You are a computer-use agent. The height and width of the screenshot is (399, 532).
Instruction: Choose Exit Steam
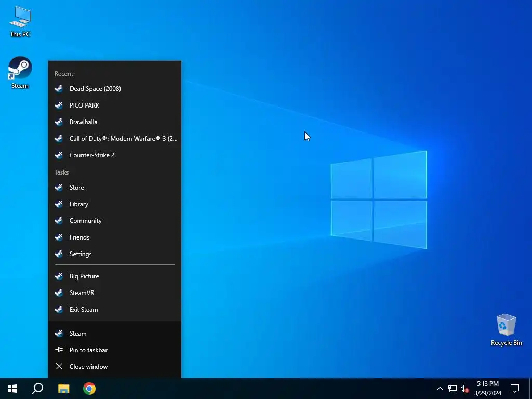115,310
